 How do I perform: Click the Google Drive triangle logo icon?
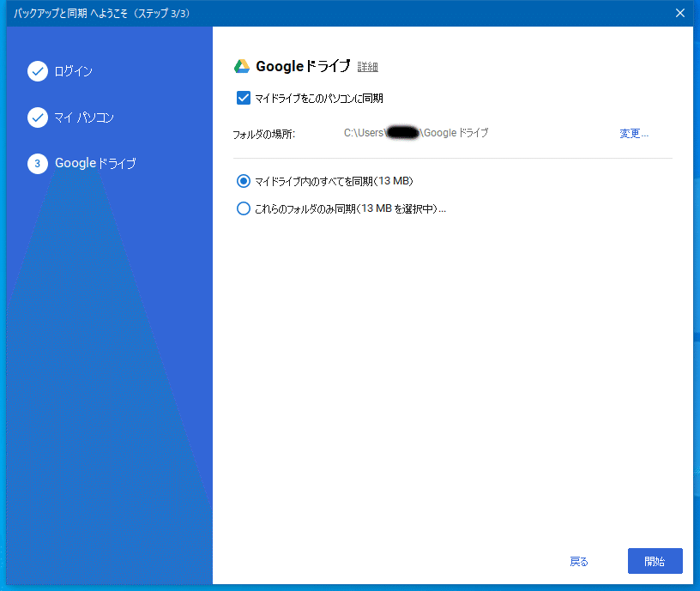[243, 65]
